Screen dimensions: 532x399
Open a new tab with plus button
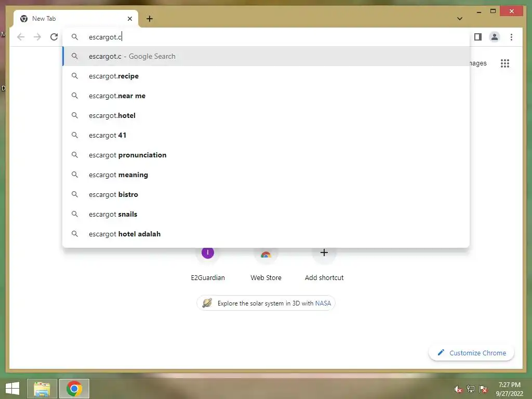coord(150,19)
